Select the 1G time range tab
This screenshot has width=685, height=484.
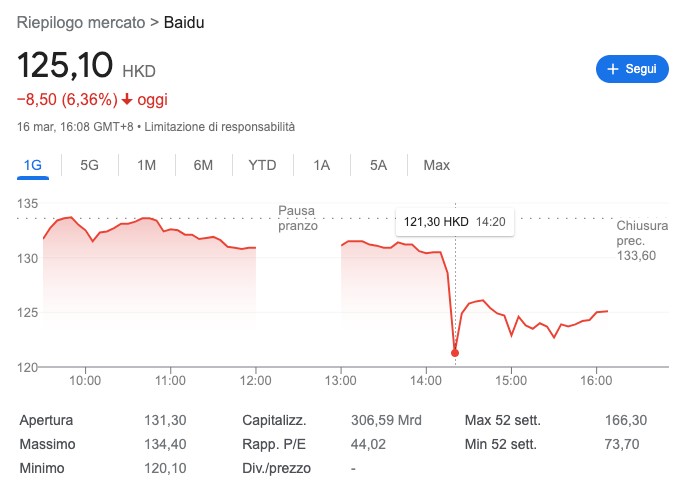[33, 166]
